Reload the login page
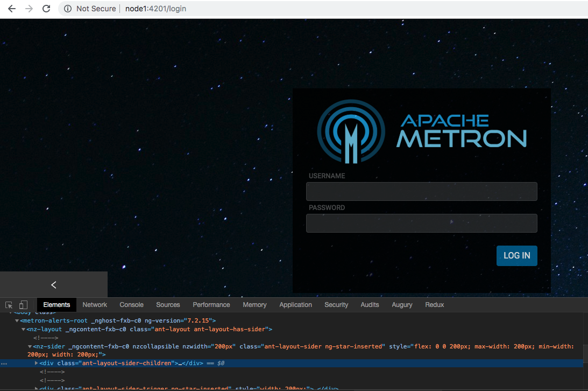Image resolution: width=588 pixels, height=391 pixels. click(46, 9)
